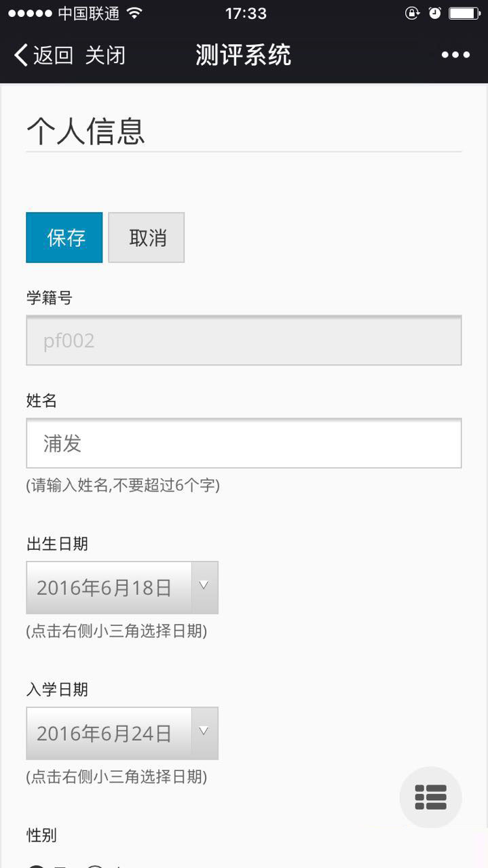Expand the 出生日期 date picker arrow
This screenshot has height=868, width=488.
pyautogui.click(x=204, y=587)
